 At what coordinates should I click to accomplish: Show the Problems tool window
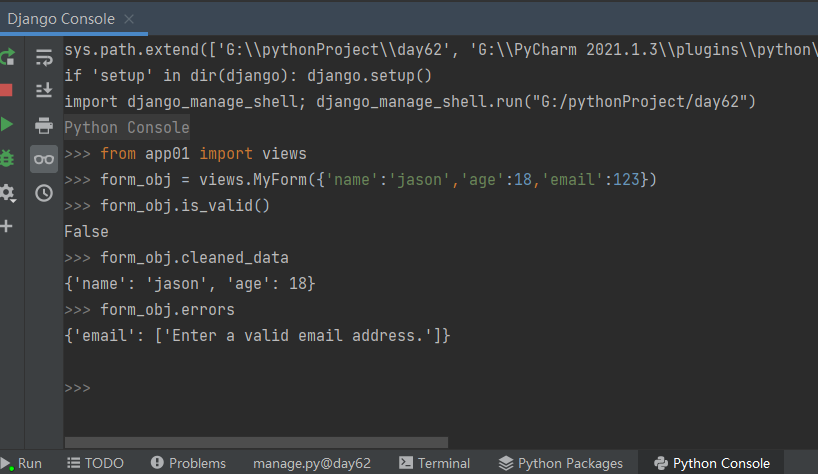click(188, 463)
